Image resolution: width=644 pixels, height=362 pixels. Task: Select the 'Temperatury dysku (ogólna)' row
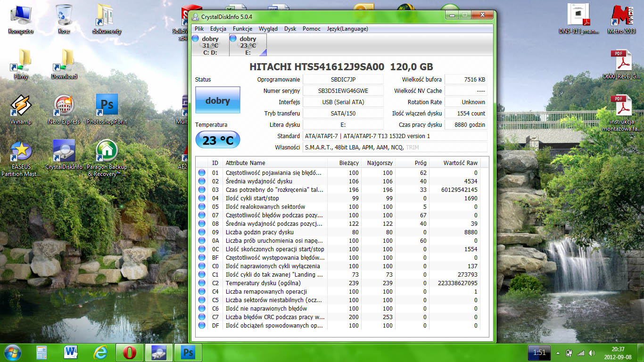tap(338, 283)
